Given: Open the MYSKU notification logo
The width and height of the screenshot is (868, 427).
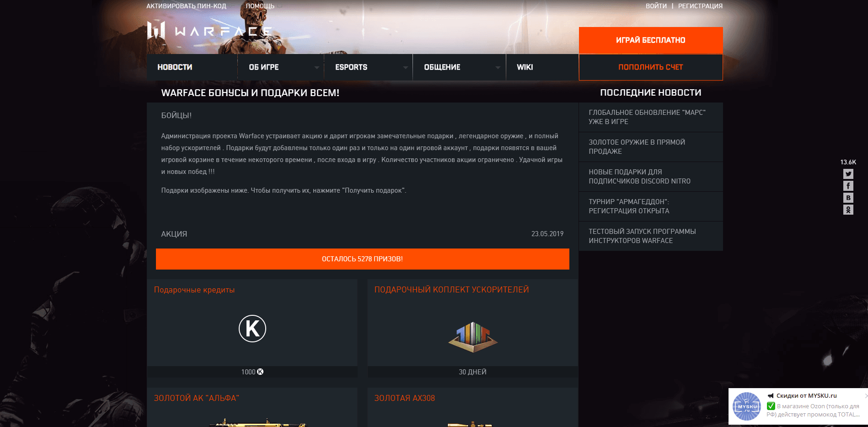Looking at the screenshot, I should tap(747, 406).
